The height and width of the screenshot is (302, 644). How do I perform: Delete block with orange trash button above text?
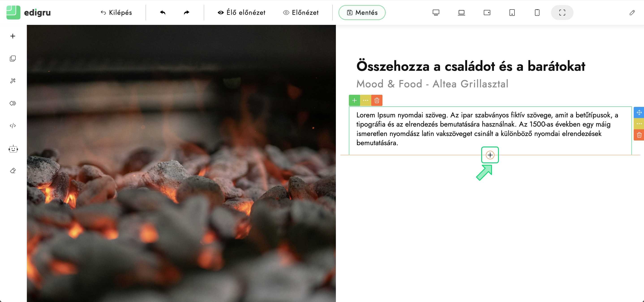pyautogui.click(x=377, y=100)
